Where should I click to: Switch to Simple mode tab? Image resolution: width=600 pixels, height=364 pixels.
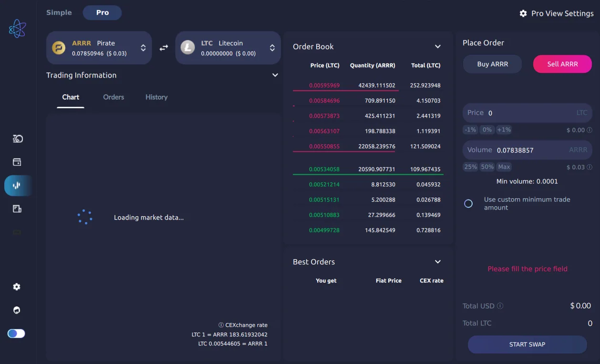pyautogui.click(x=59, y=13)
